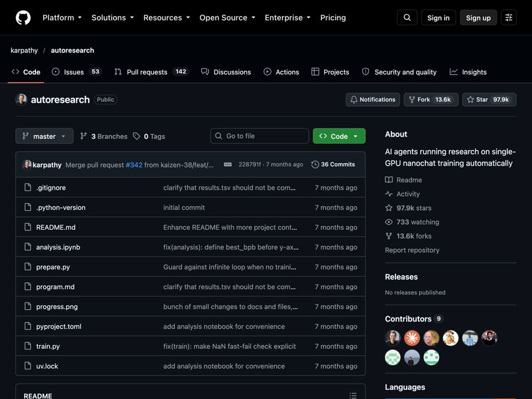Screen dimensions: 532x399
Task: Click the Notifications button
Action: coord(373,99)
